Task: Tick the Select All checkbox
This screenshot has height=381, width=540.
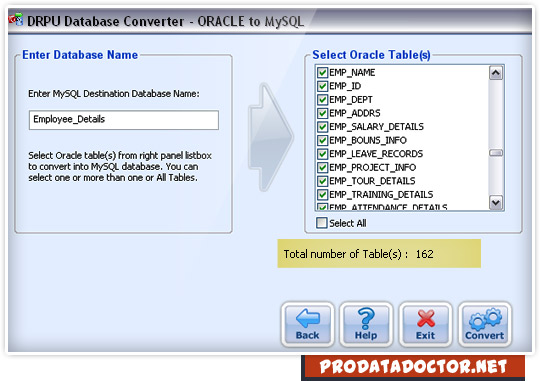Action: [x=322, y=223]
